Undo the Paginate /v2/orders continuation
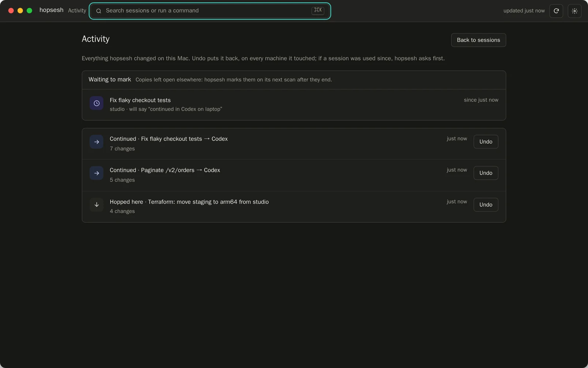Viewport: 588px width, 368px height. (486, 173)
